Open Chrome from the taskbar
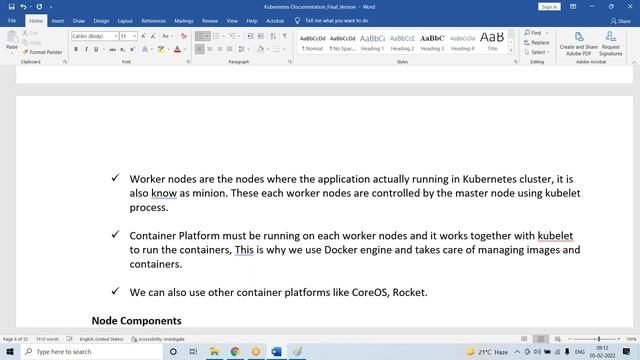Screen dimensions: 640x360 [x=235, y=351]
